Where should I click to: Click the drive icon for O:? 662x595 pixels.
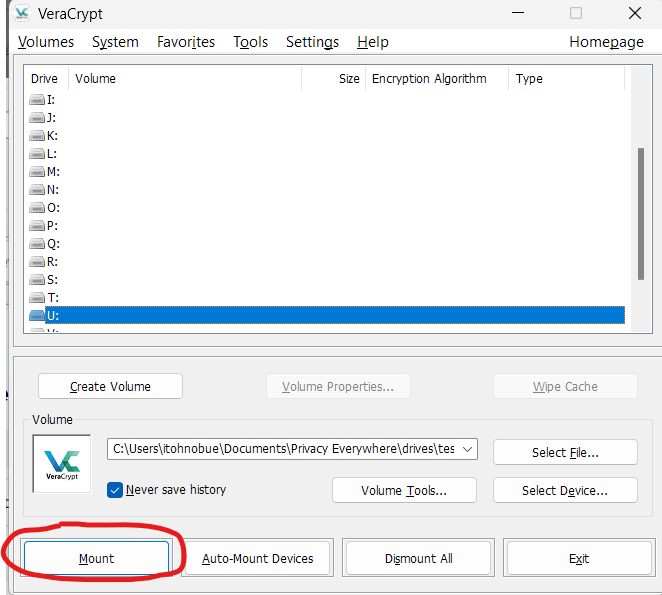click(x=37, y=208)
